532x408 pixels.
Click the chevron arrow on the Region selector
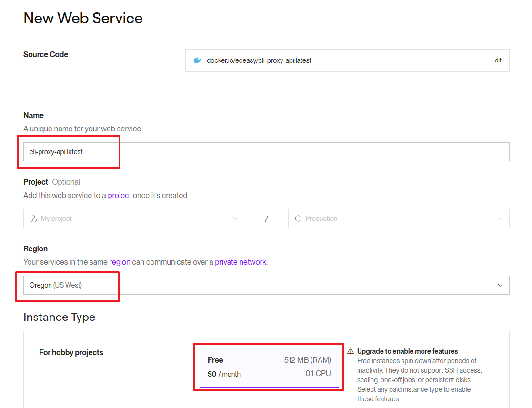click(500, 285)
